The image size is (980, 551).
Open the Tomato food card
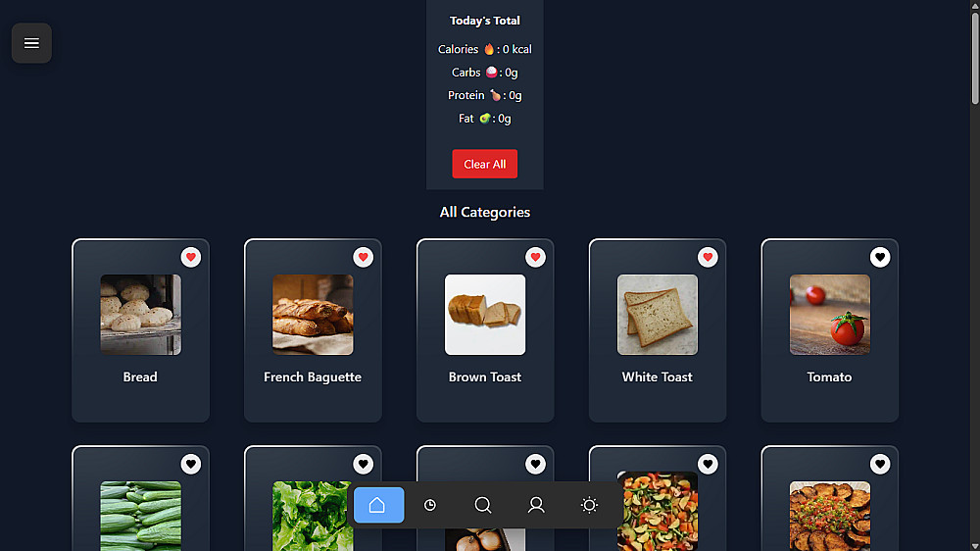(829, 330)
